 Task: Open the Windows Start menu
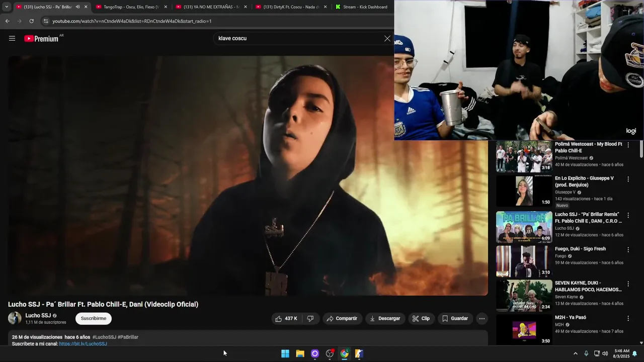coord(285,353)
